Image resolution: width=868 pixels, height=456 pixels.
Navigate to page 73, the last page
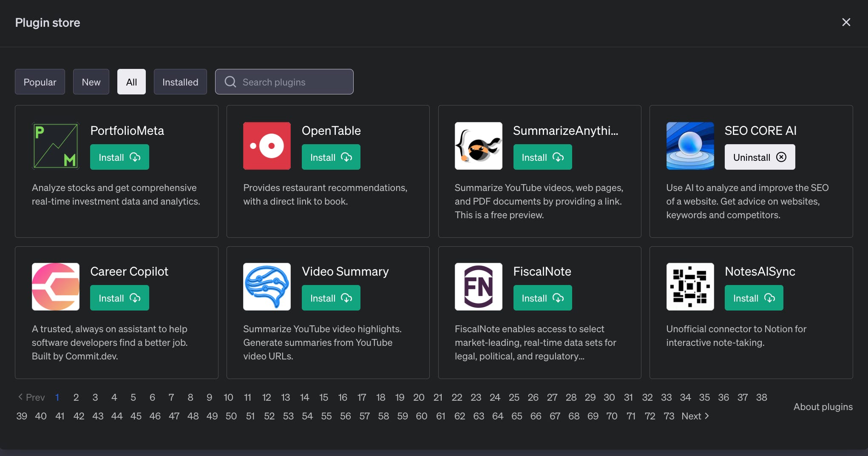[x=669, y=416]
